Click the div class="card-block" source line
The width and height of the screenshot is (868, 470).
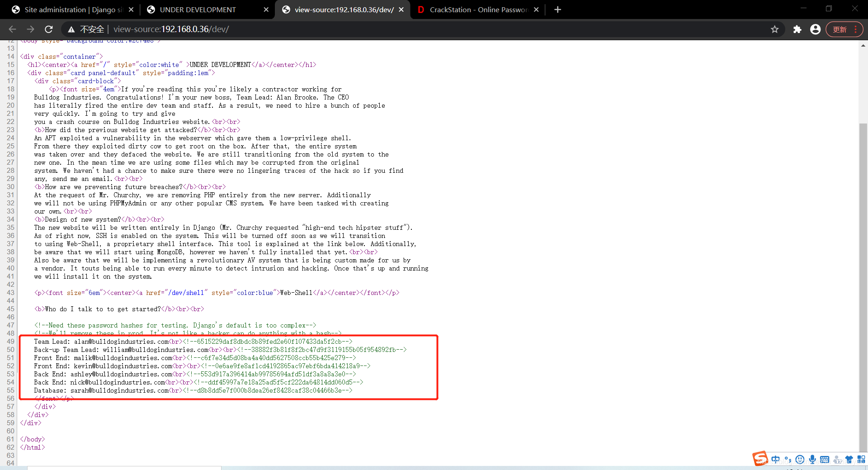[x=78, y=81]
